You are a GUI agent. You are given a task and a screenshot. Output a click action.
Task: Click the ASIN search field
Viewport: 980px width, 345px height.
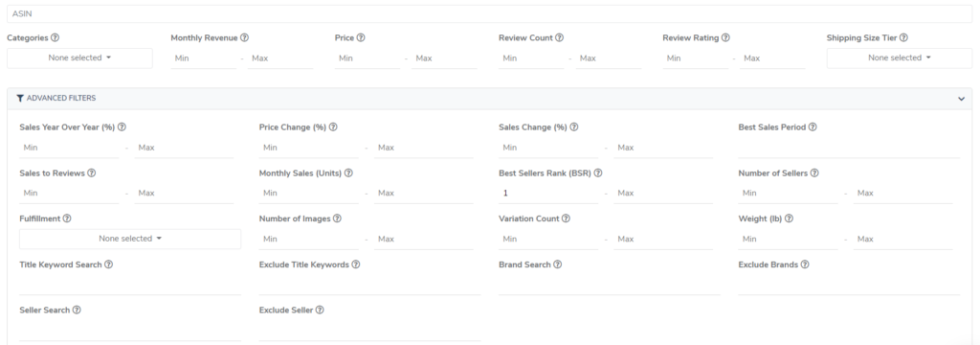coord(489,13)
